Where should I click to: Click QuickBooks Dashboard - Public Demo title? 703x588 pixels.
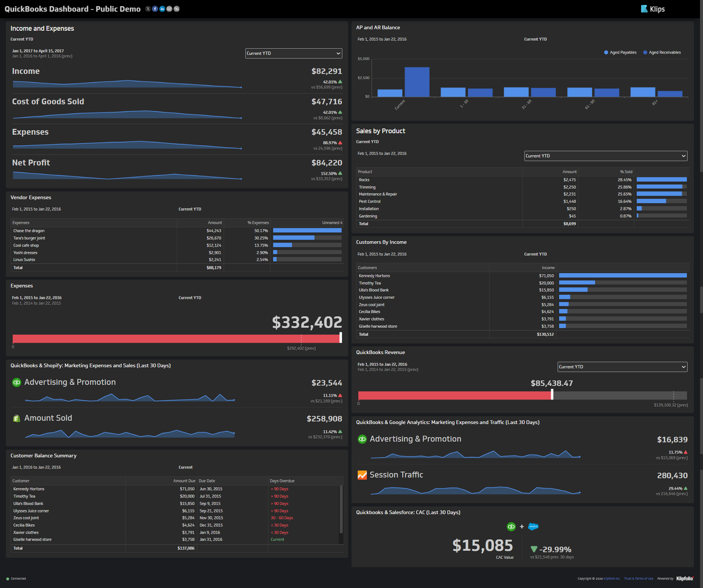click(x=72, y=9)
